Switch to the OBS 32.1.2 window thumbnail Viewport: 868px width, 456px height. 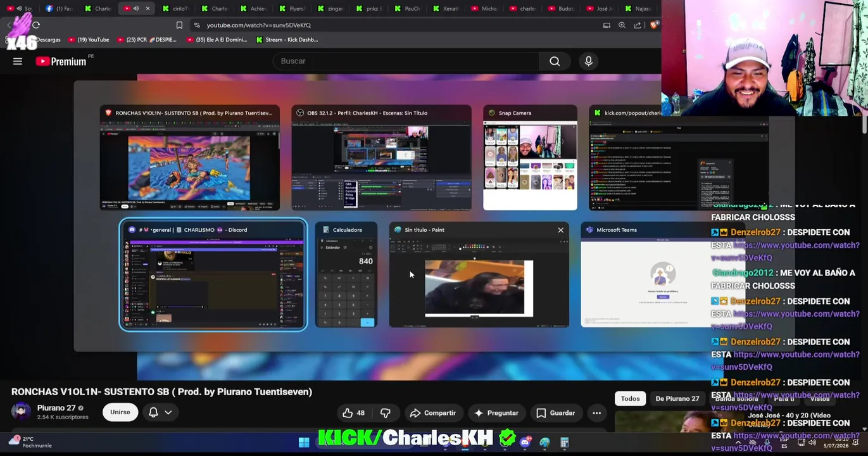(x=381, y=158)
